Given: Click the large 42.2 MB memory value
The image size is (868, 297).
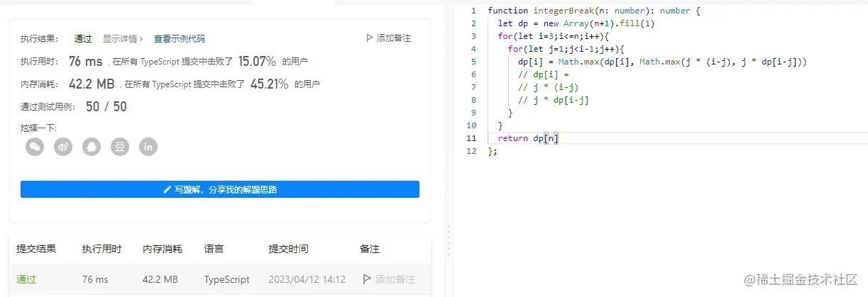Looking at the screenshot, I should click(x=92, y=84).
